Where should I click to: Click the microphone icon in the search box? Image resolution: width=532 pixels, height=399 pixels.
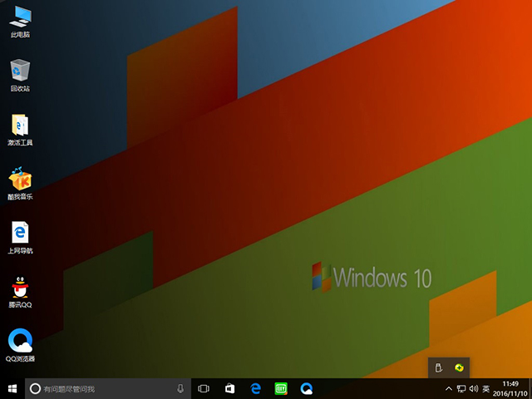180,388
